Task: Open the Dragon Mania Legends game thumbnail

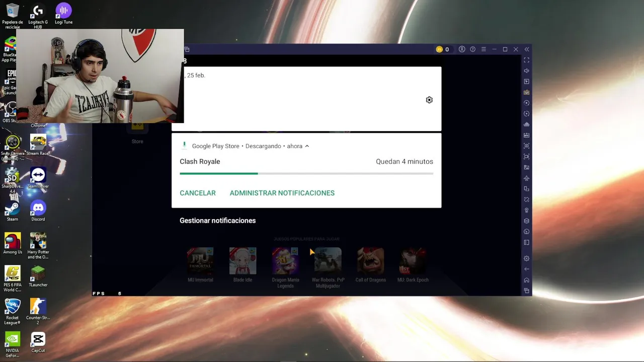Action: pyautogui.click(x=285, y=261)
